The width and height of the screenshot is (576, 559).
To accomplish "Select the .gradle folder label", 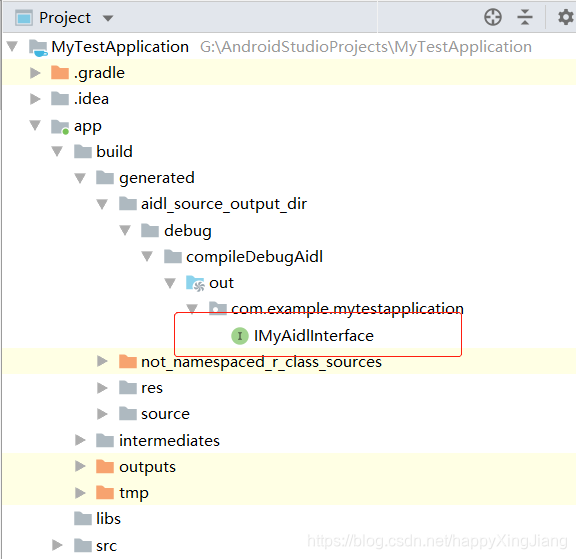I will [99, 73].
